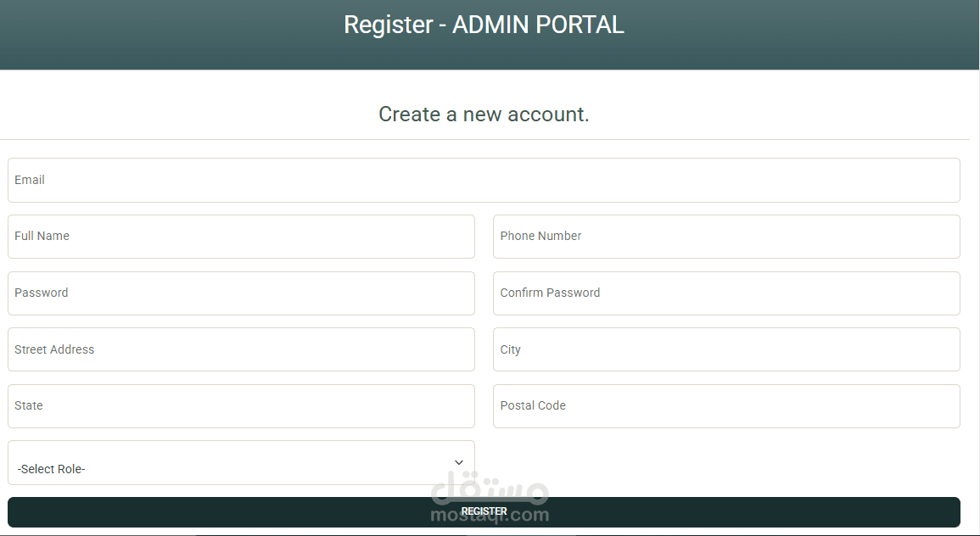
Task: Click into the City field
Action: [x=726, y=349]
